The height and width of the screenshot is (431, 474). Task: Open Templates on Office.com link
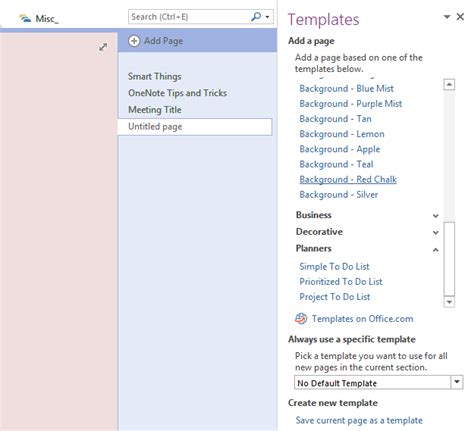tap(363, 319)
